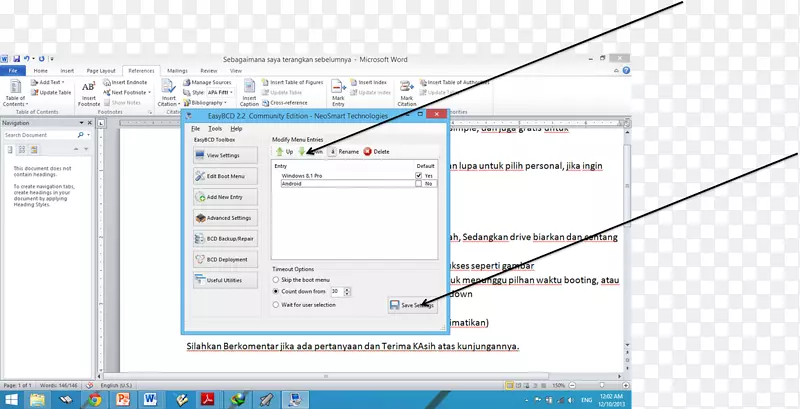Open Google Chrome from the taskbar
This screenshot has height=409, width=800.
pos(95,399)
